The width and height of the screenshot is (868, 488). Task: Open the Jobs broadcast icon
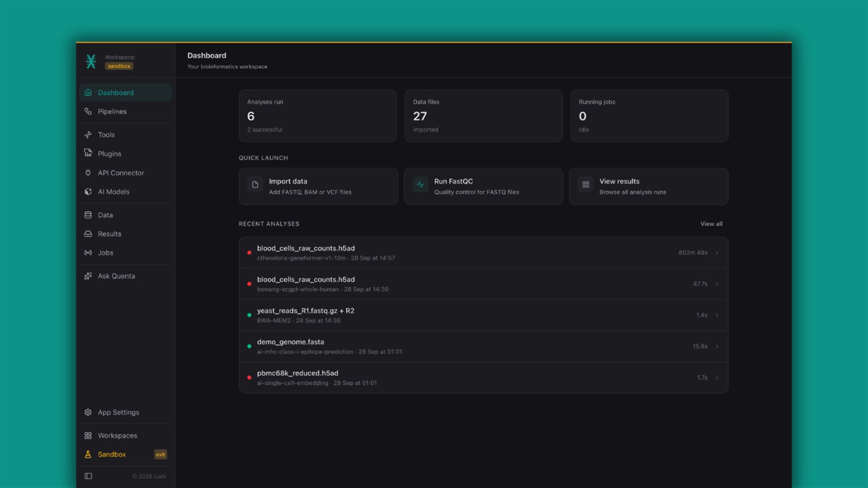point(88,252)
